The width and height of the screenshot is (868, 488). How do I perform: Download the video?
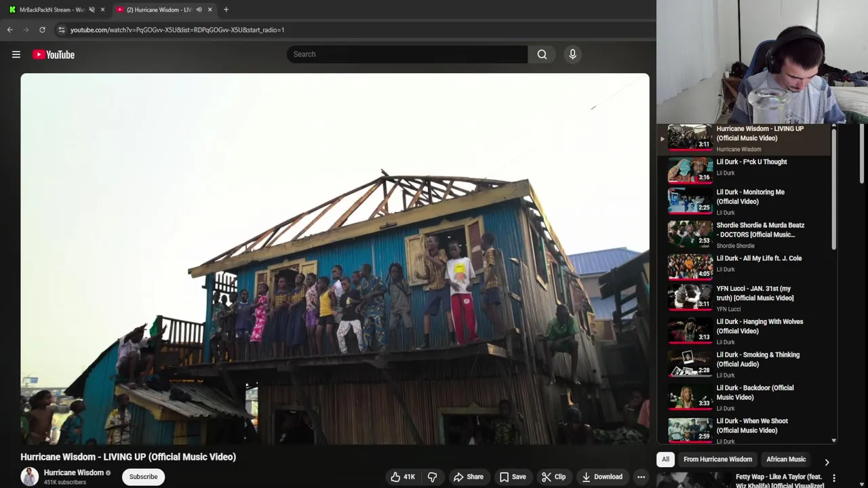[x=602, y=476]
